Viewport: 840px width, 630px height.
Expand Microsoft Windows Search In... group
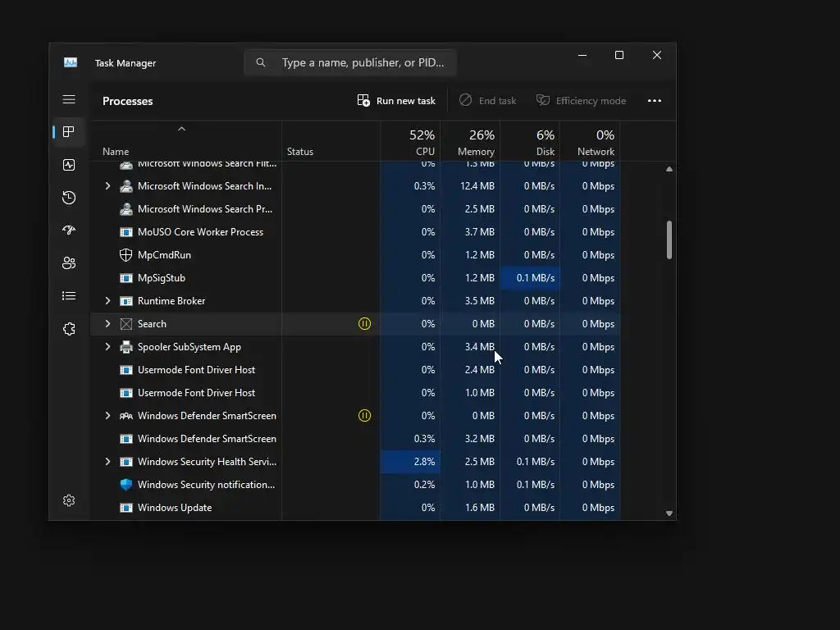point(107,186)
